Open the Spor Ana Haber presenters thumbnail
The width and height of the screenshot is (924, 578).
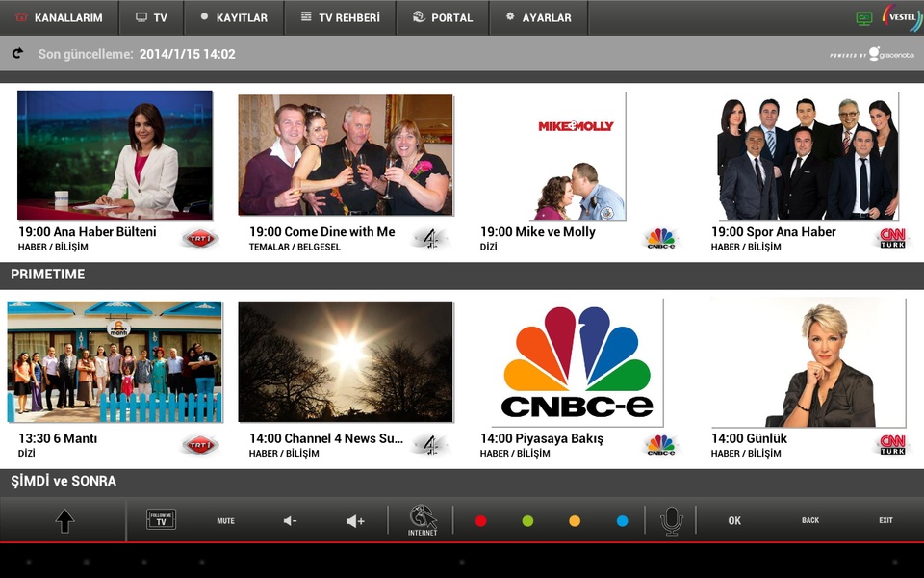808,156
